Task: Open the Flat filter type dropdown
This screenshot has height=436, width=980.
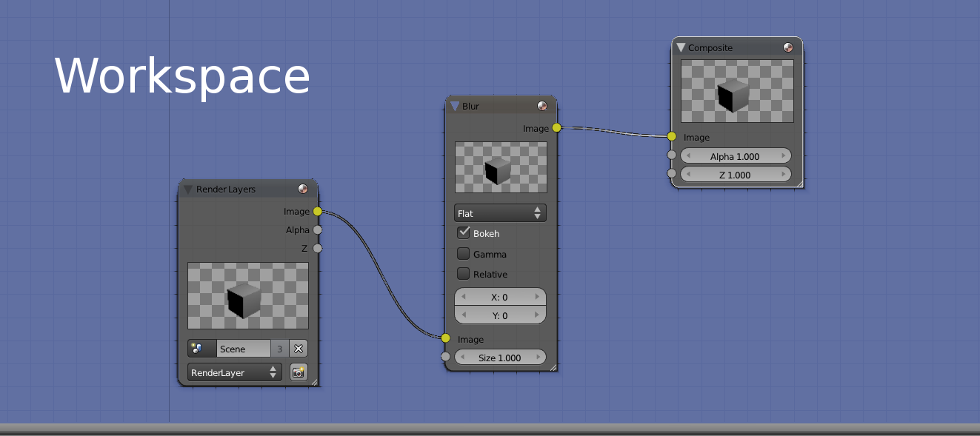Action: (501, 213)
